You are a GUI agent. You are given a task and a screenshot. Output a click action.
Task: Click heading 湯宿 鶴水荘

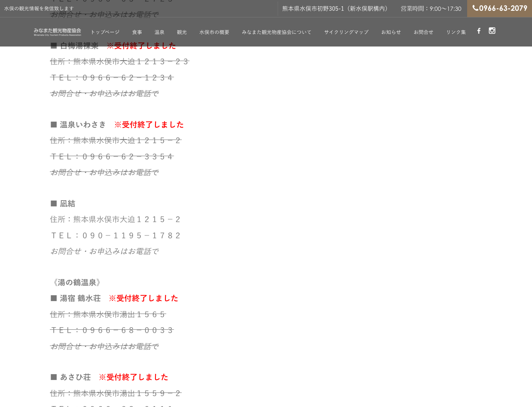80,298
